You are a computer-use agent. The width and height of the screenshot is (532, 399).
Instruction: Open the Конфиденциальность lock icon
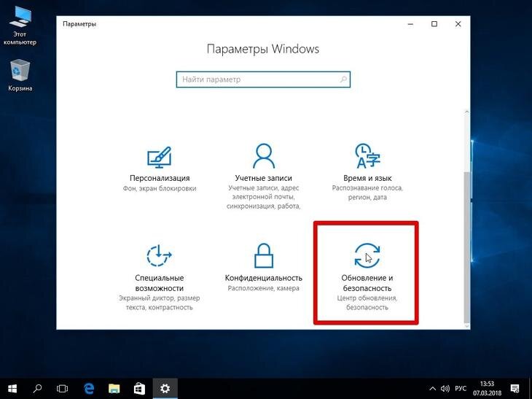point(264,256)
